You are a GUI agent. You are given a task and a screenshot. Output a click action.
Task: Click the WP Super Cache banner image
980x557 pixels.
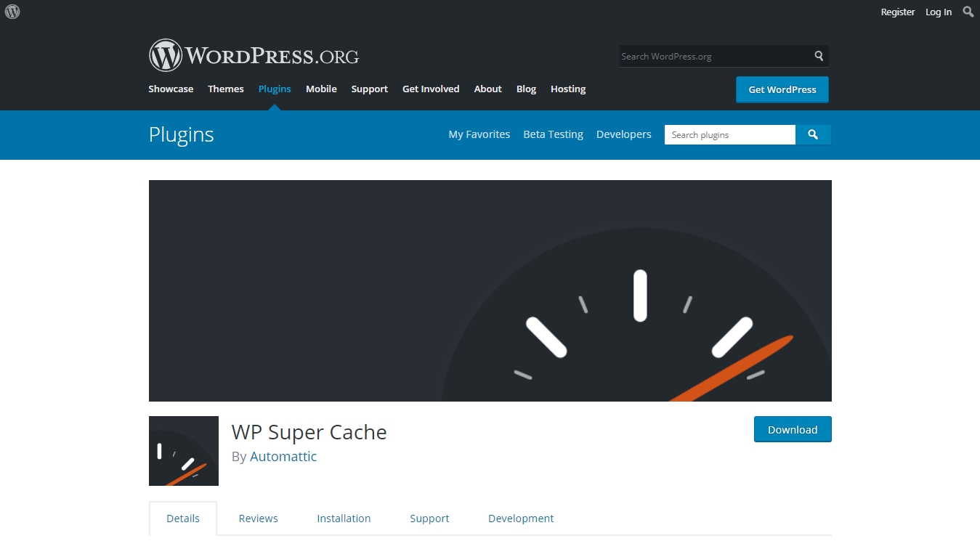[x=490, y=290]
